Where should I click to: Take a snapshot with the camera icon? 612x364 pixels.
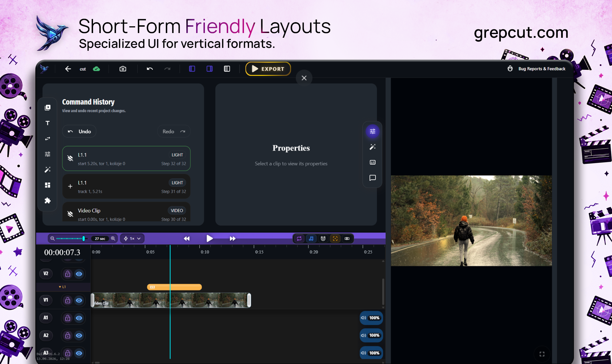click(123, 69)
